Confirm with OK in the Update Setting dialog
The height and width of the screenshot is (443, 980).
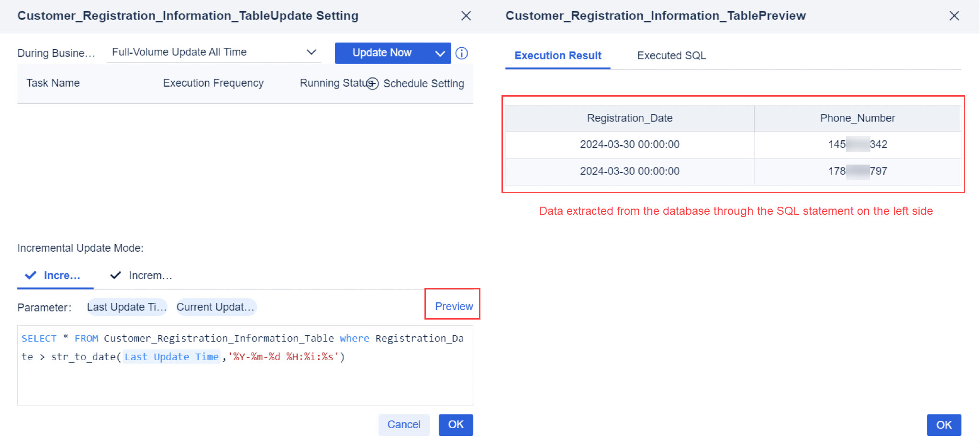coord(456,424)
